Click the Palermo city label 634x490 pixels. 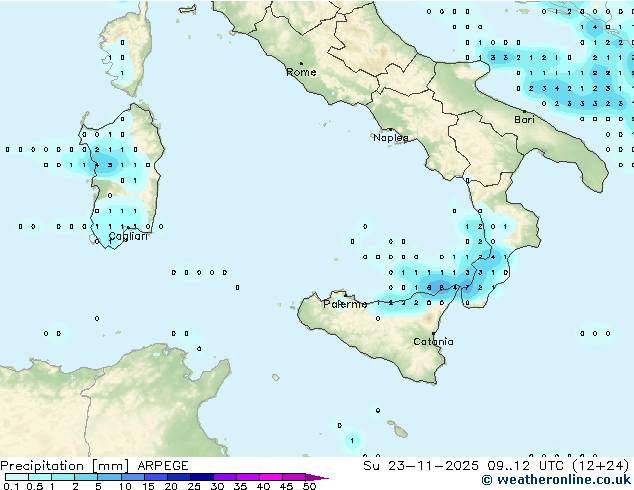pyautogui.click(x=344, y=304)
